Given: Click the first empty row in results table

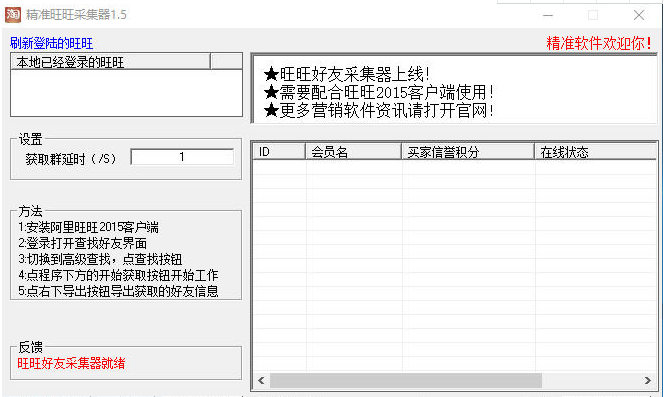Looking at the screenshot, I should 454,167.
